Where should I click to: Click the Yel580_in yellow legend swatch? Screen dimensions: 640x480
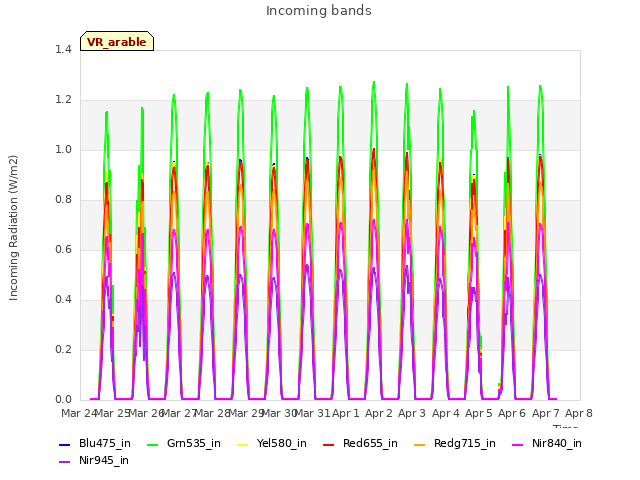coord(242,444)
